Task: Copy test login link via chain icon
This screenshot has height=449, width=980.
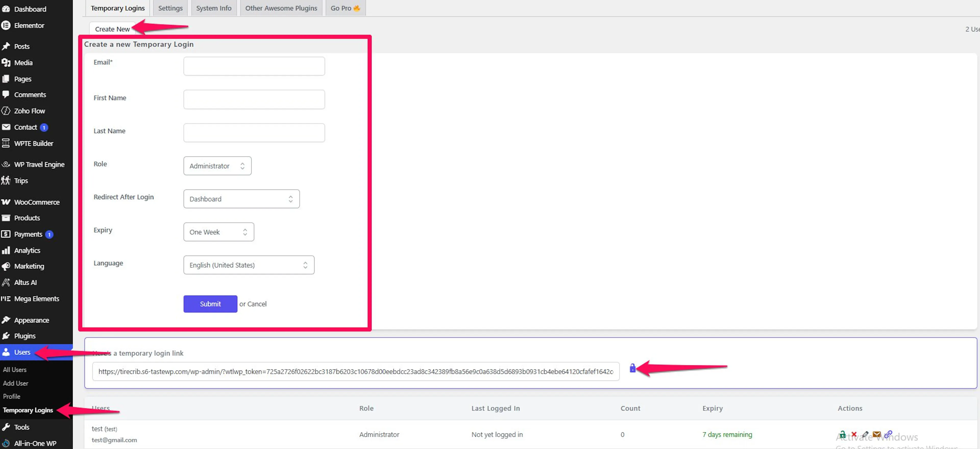Action: [888, 434]
